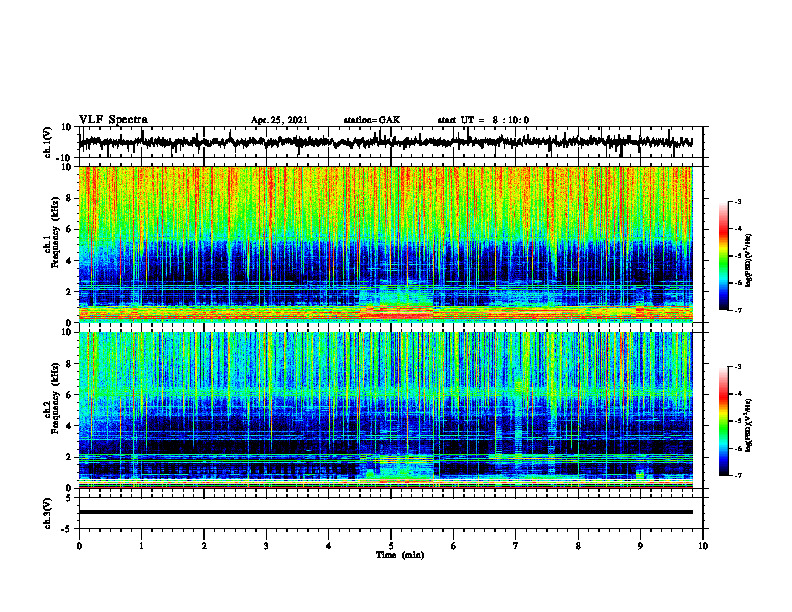
Task: Click the time axis tick label "7"
Action: (x=516, y=546)
